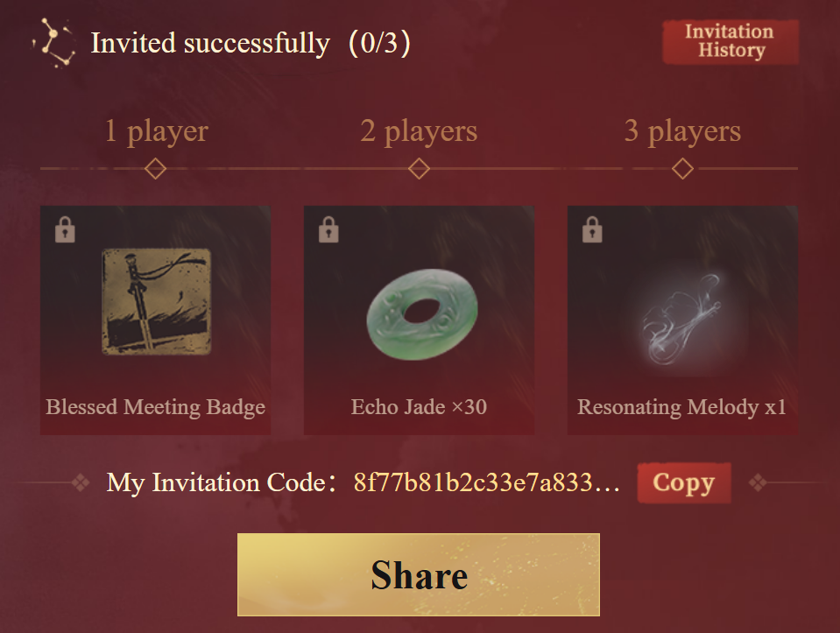Select the 3 players label
The height and width of the screenshot is (633, 840).
pyautogui.click(x=682, y=131)
